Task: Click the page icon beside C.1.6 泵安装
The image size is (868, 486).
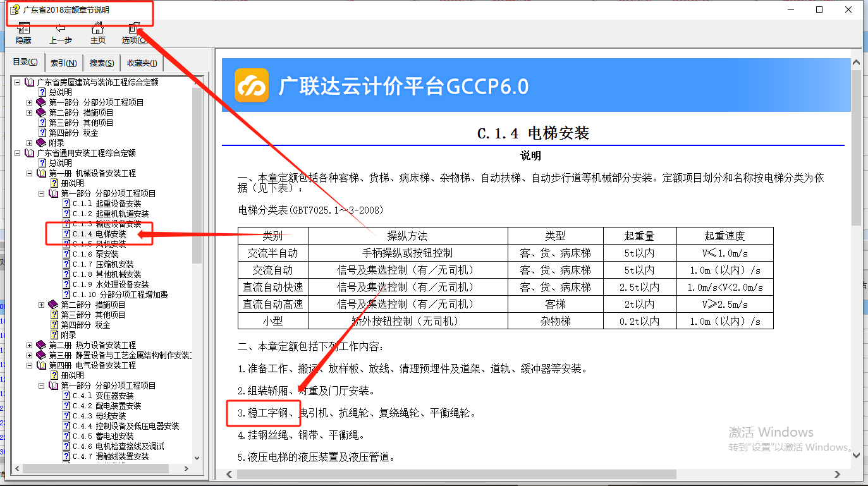Action: (66, 254)
